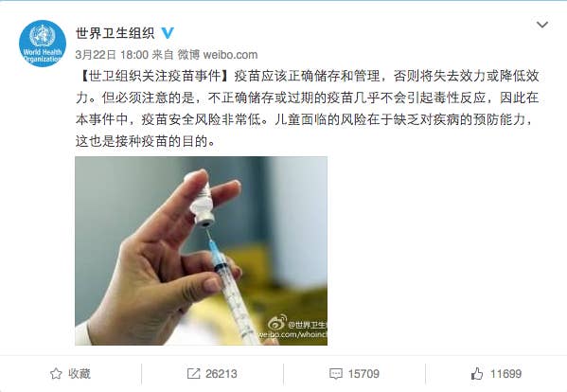Toggle like on count 11699

pyautogui.click(x=505, y=374)
